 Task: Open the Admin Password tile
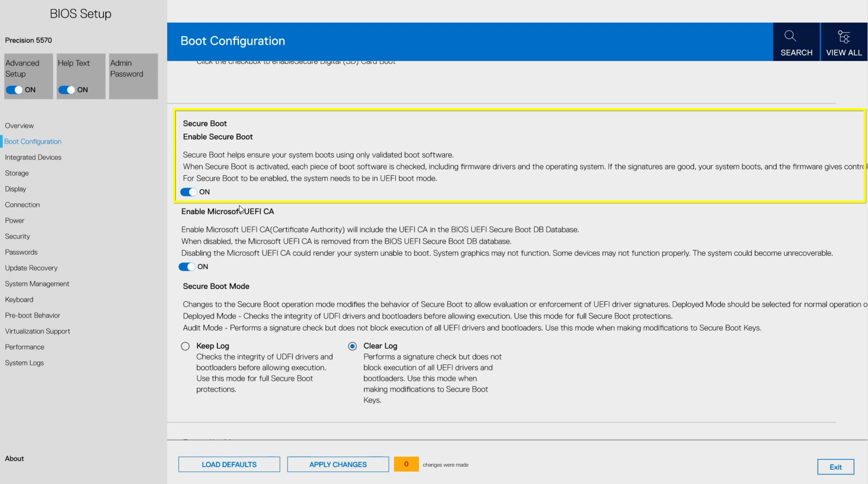pos(134,76)
